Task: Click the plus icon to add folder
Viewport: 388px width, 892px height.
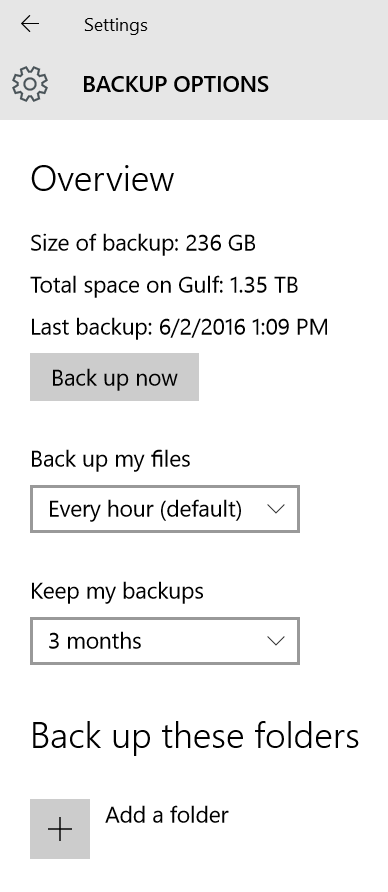Action: coord(60,829)
